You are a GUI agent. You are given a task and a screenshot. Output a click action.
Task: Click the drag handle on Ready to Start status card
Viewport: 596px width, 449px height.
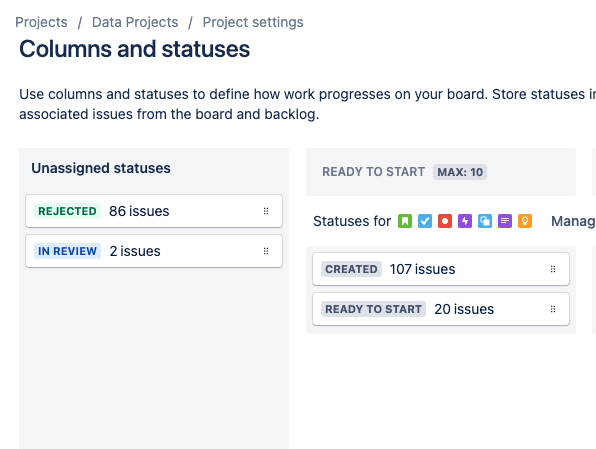[x=553, y=309]
